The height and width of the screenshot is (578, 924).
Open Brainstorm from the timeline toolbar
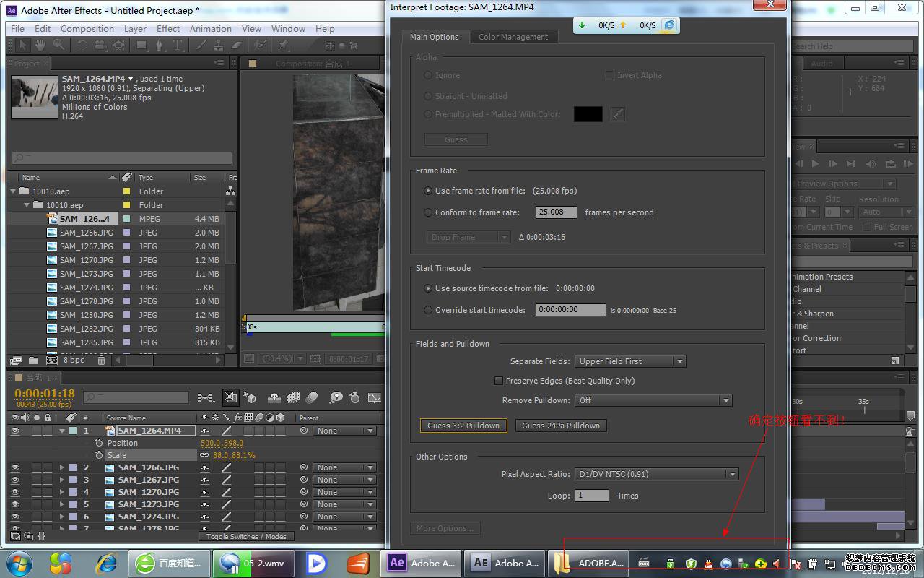click(x=336, y=397)
